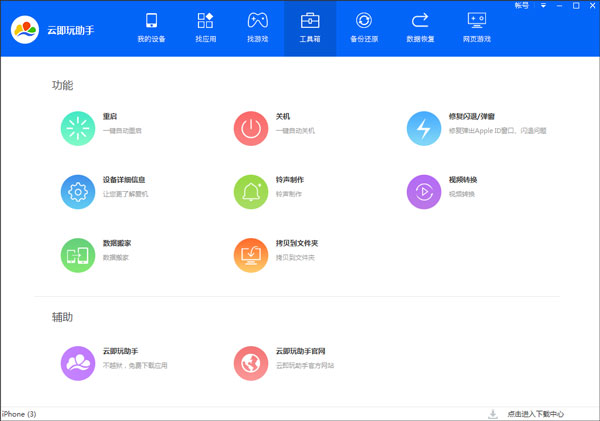Start 数据搬家 data migration icon
The image size is (600, 421).
tap(76, 255)
